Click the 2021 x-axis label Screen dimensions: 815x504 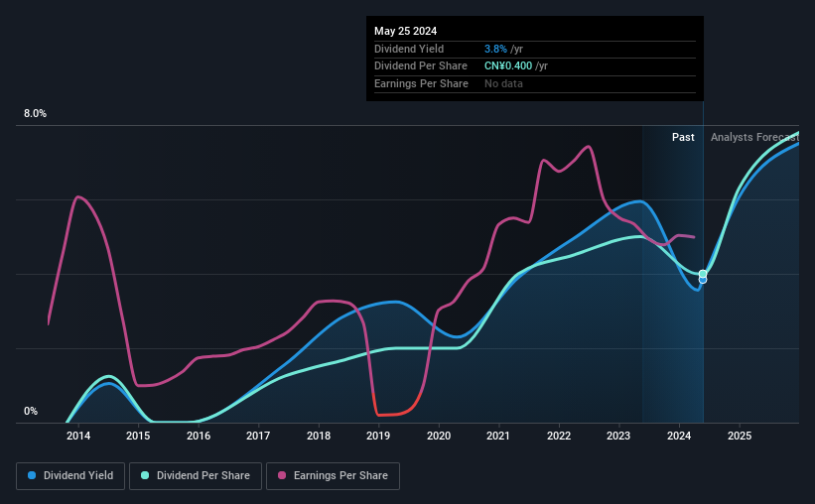[x=498, y=436]
